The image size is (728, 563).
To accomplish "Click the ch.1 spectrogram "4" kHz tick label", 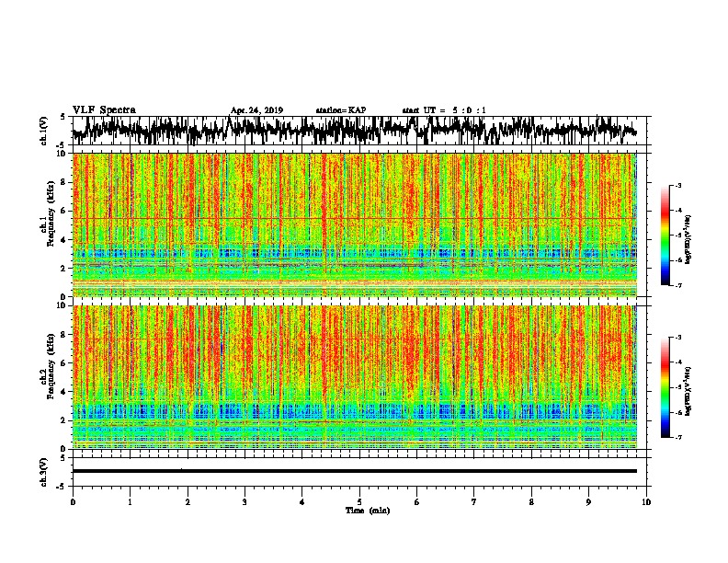I will click(x=64, y=240).
